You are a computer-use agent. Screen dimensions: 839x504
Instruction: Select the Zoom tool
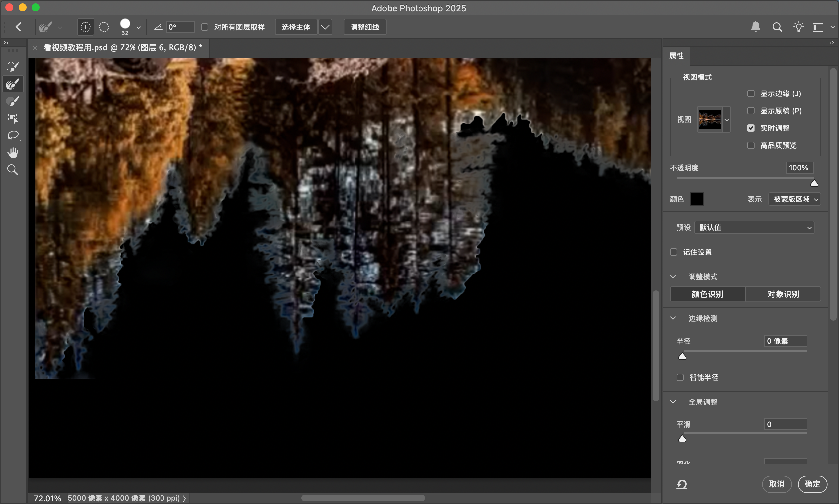pyautogui.click(x=13, y=170)
